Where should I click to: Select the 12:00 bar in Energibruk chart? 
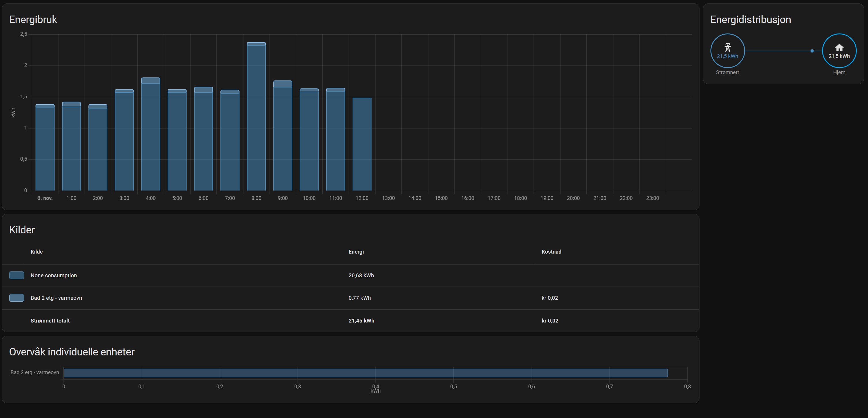[362, 144]
